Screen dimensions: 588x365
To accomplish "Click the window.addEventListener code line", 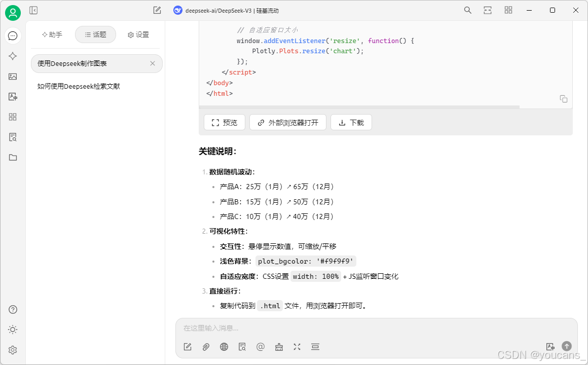I will (x=325, y=41).
